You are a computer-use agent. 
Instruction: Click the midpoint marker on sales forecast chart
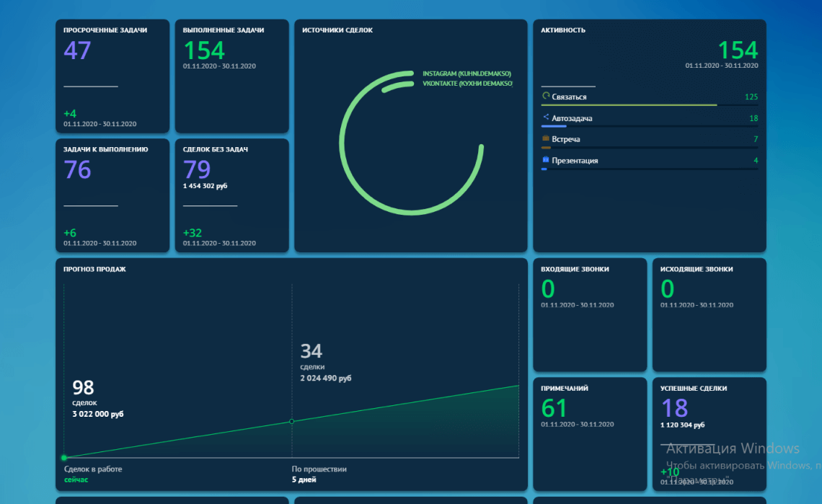click(x=292, y=421)
